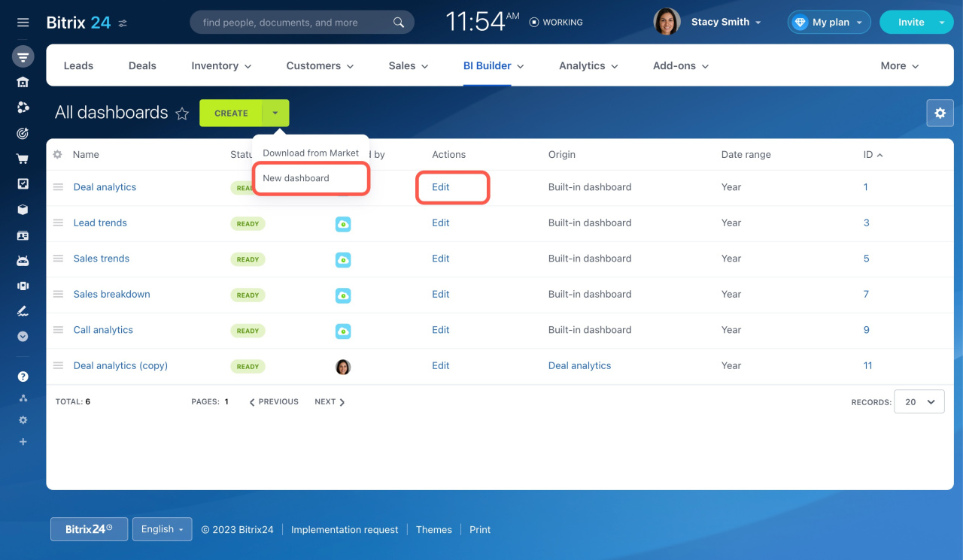Click the WORKING status indicator
This screenshot has height=560, width=963.
click(556, 22)
